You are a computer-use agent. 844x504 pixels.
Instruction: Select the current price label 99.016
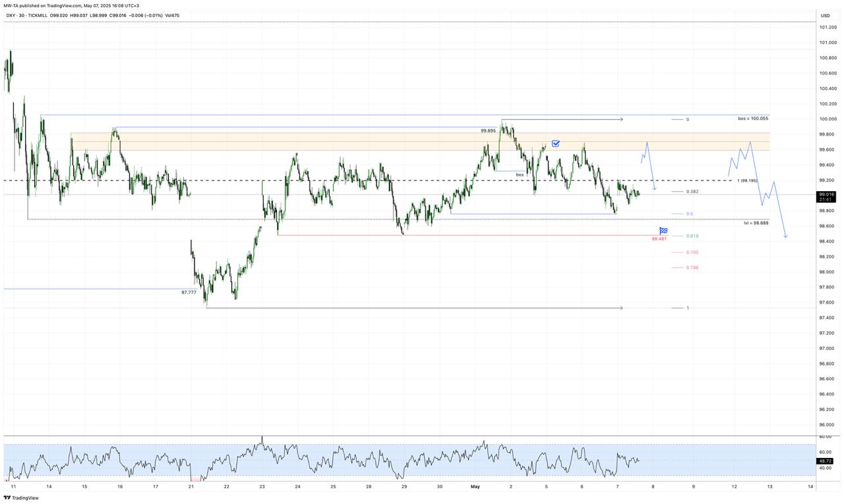tap(827, 194)
